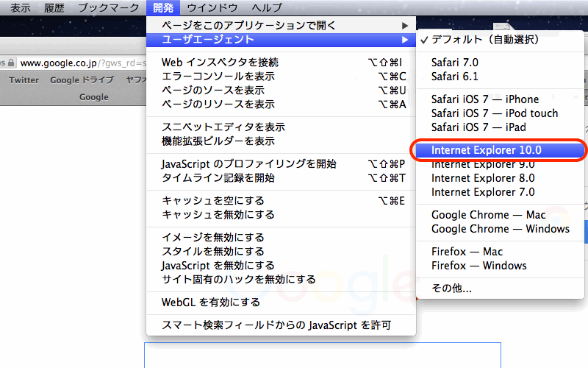
Task: Click Web インスペクタを接続 menu item
Action: [x=220, y=63]
